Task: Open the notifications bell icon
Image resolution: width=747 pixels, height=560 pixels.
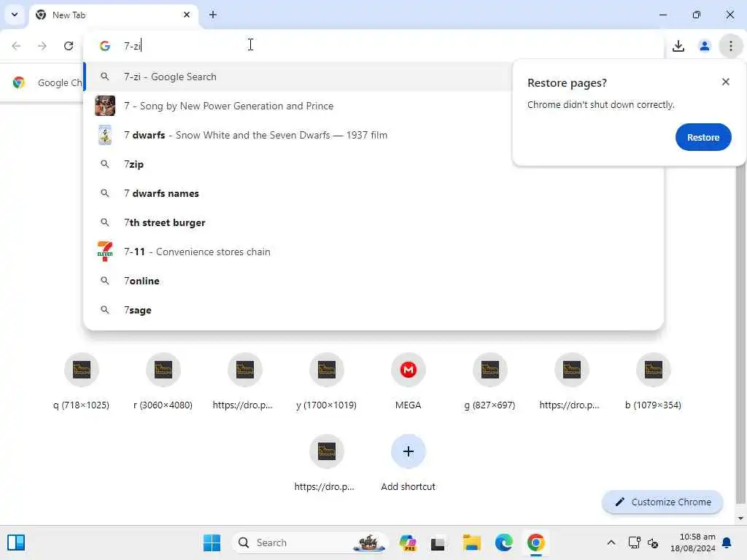Action: (727, 542)
